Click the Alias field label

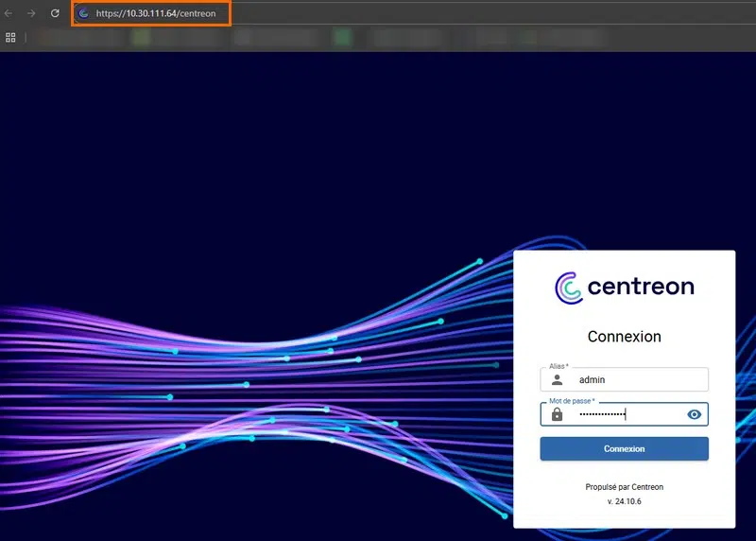(558, 366)
